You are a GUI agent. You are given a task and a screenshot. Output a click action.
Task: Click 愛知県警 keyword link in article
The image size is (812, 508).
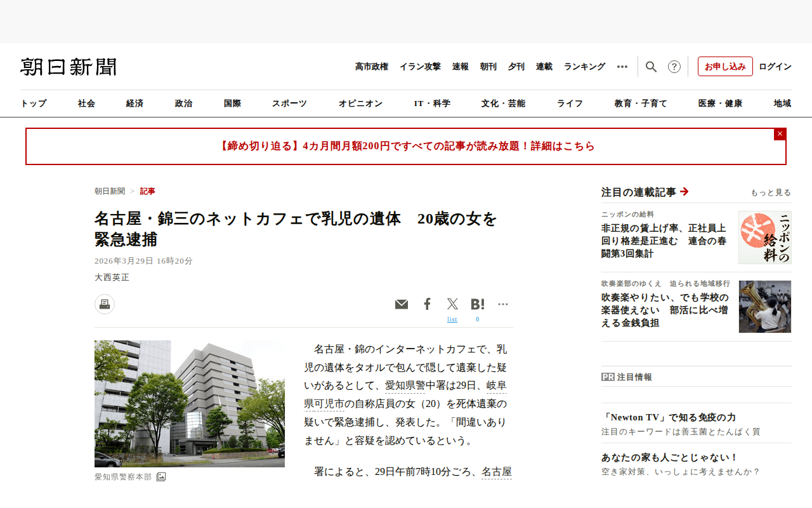[405, 385]
